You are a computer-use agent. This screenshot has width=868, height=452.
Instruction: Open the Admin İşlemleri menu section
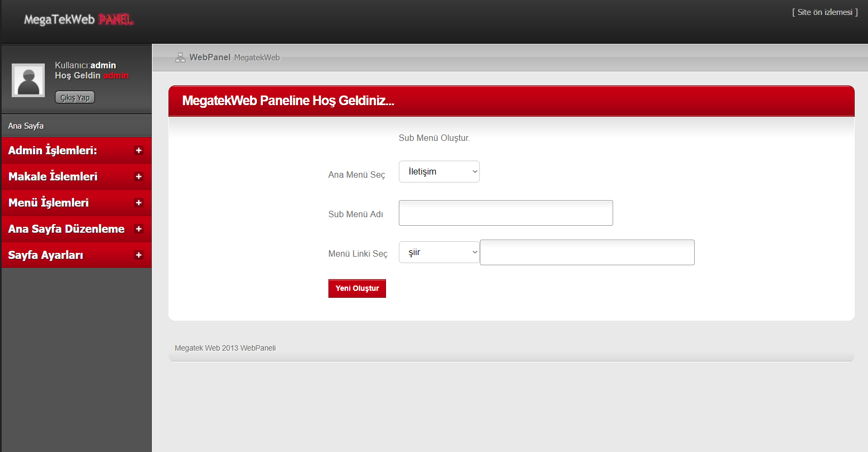(x=52, y=150)
